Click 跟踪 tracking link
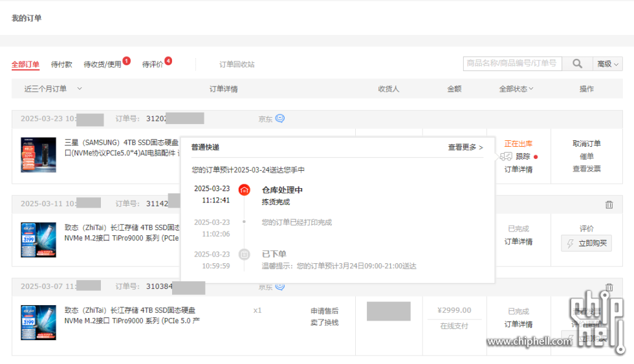Viewport: 634px width, 364px height. 523,156
